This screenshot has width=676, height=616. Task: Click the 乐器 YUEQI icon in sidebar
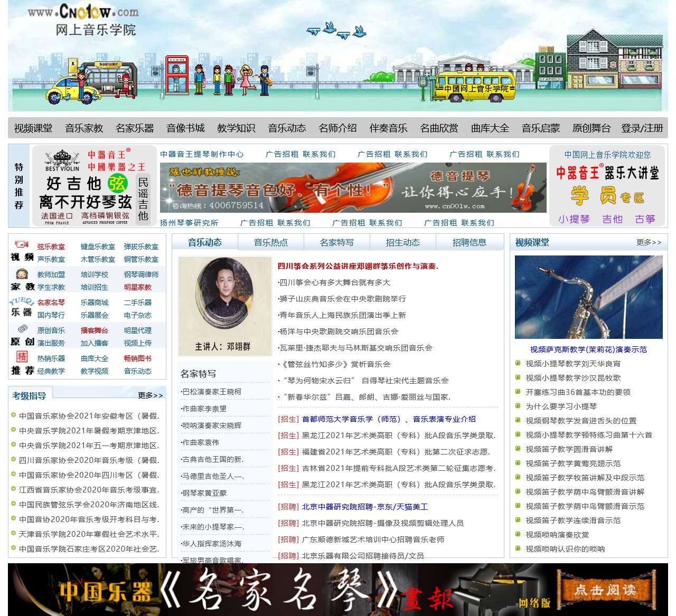[22, 301]
